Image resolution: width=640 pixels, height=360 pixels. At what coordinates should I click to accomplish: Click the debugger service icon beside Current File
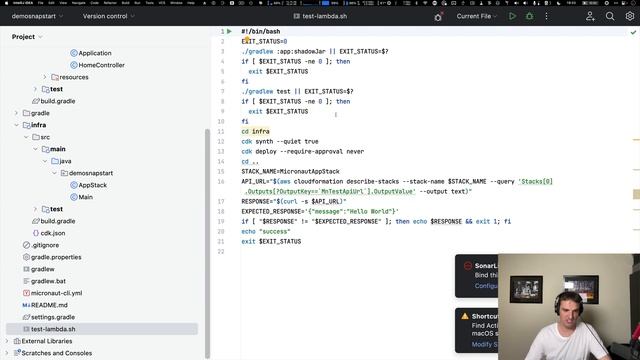(x=438, y=17)
